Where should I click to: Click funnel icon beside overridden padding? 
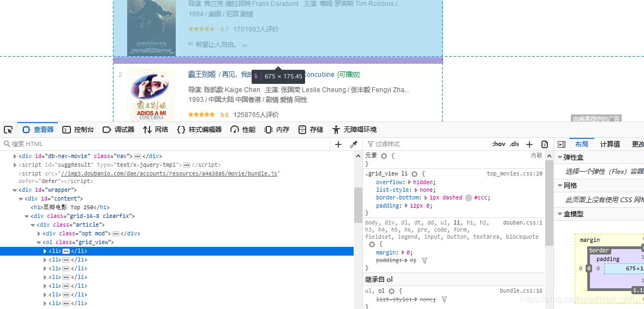click(425, 260)
